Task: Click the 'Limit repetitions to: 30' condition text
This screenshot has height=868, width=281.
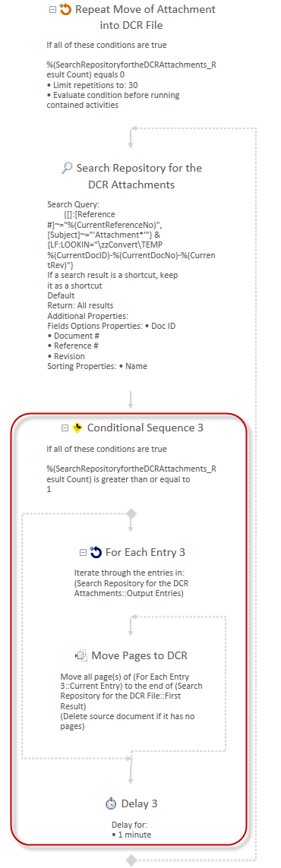Action: pyautogui.click(x=93, y=85)
